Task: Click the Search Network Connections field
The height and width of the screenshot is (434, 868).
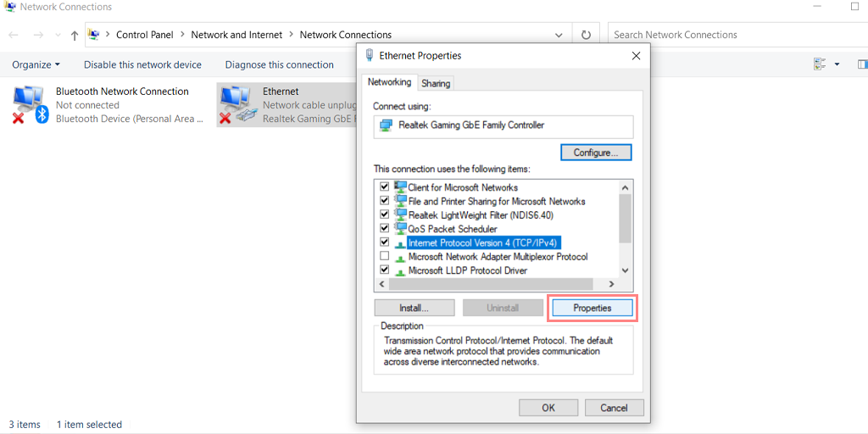Action: [729, 35]
